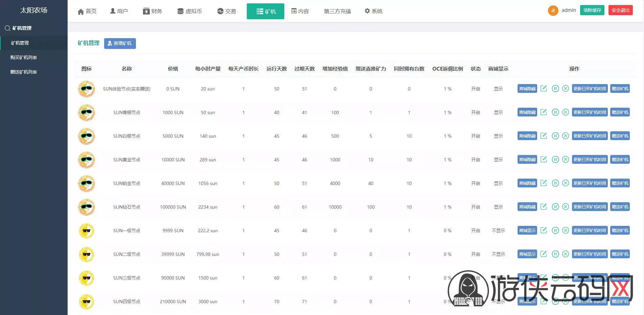Click the 太阳农场 site title
The height and width of the screenshot is (315, 644).
(x=34, y=10)
